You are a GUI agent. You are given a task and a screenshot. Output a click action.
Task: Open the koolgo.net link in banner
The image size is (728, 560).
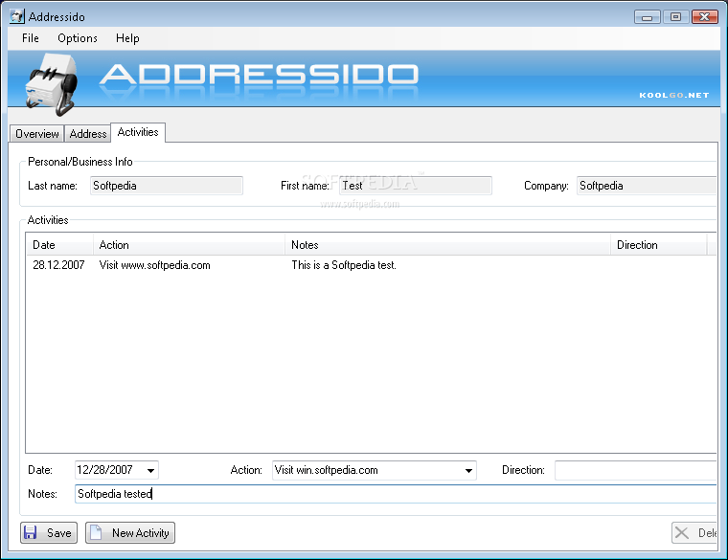tap(674, 95)
